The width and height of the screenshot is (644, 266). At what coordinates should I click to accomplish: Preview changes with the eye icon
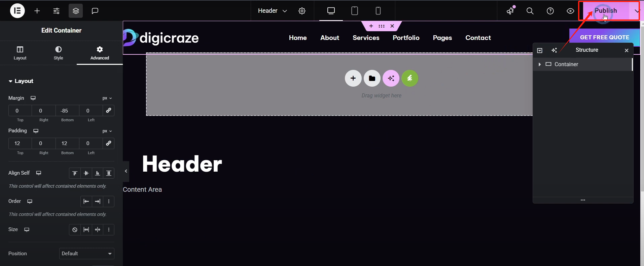[x=570, y=11]
